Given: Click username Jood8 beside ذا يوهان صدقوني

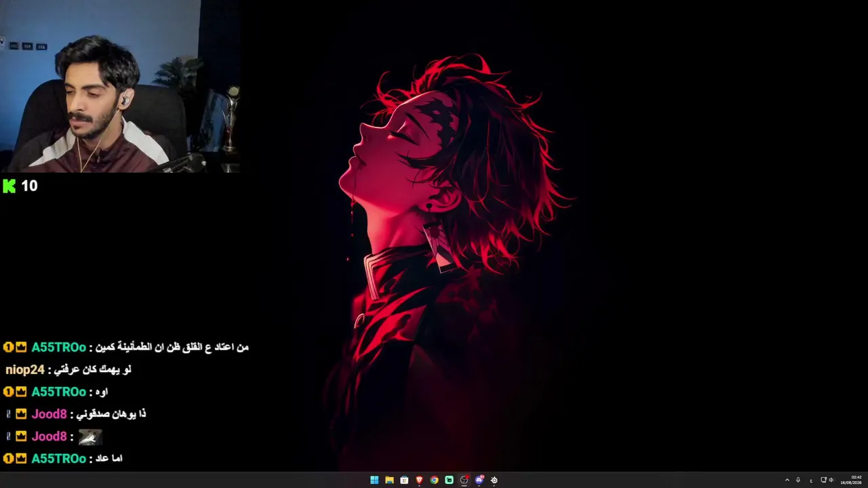Looking at the screenshot, I should click(x=49, y=414).
